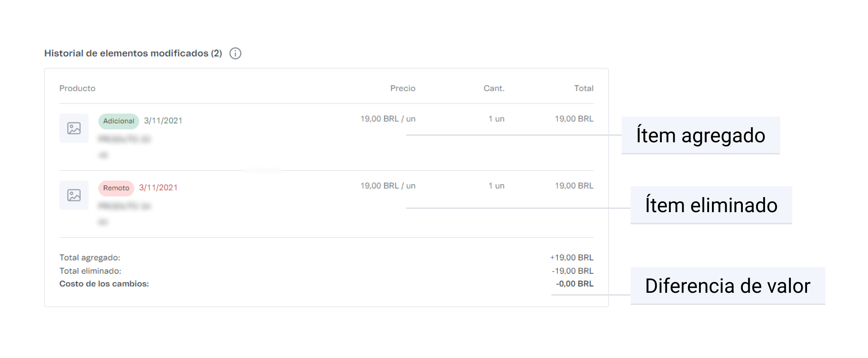
Task: Click the Historial de elementos modificados title
Action: 133,53
